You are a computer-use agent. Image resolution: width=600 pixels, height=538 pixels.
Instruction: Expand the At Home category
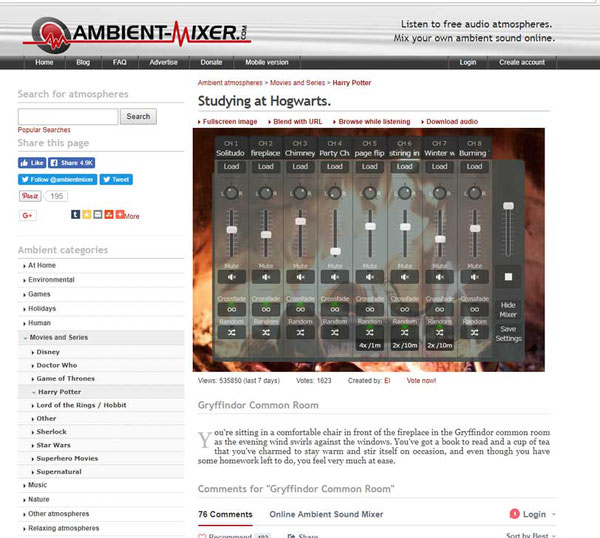42,265
